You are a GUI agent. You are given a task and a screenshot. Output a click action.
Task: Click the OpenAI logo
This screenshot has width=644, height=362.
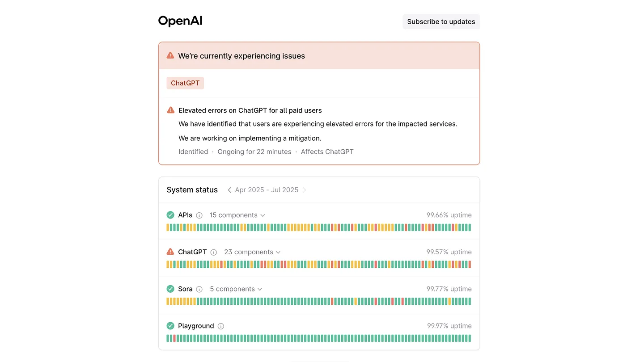coord(180,21)
